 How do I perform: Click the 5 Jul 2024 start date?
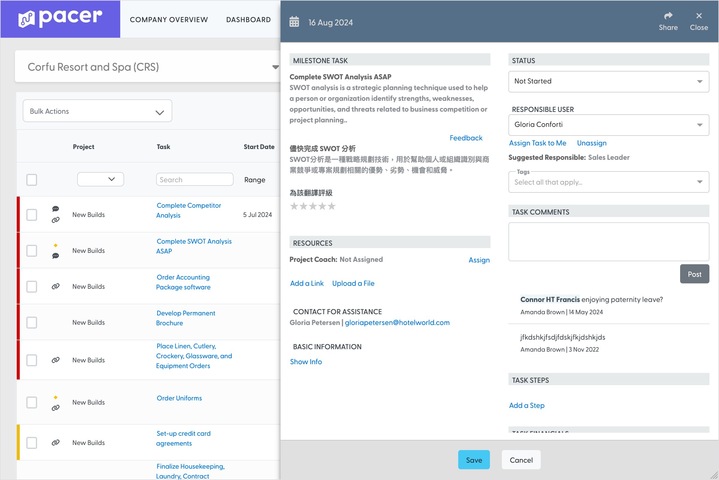(257, 215)
